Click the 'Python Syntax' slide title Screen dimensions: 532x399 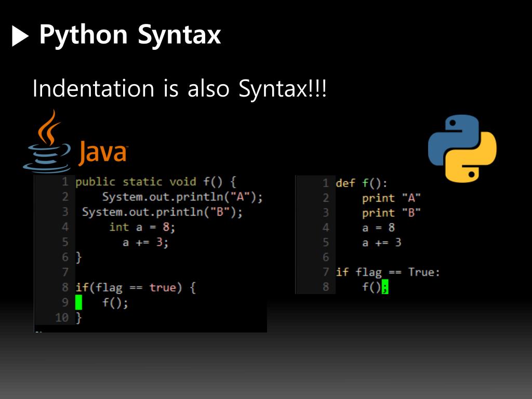click(x=130, y=36)
